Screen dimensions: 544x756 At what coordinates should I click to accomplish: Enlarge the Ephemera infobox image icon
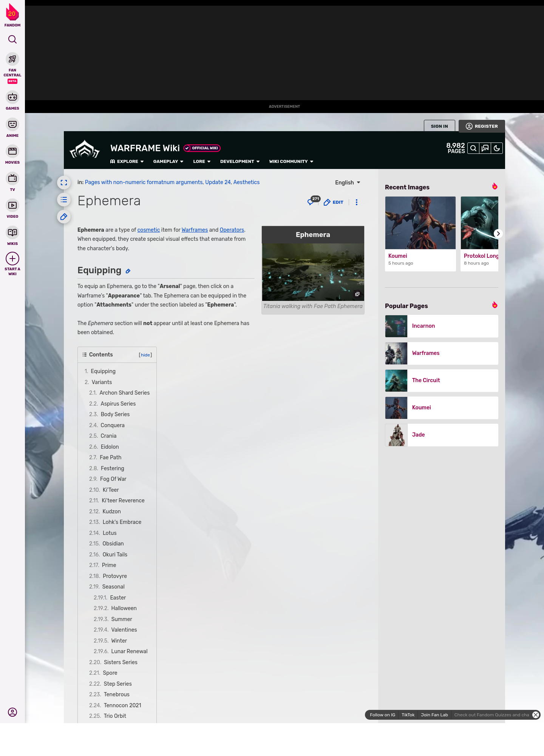pyautogui.click(x=357, y=294)
